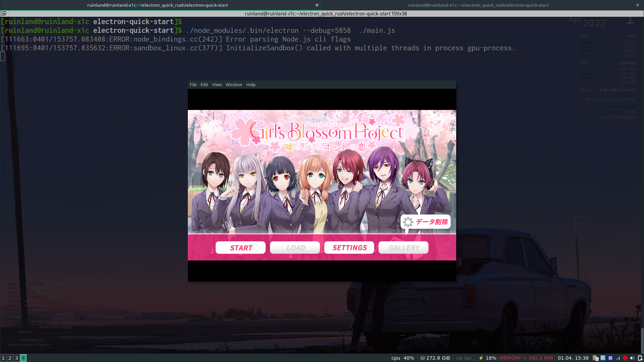
Task: Open the GALLERY in the game
Action: tap(404, 248)
